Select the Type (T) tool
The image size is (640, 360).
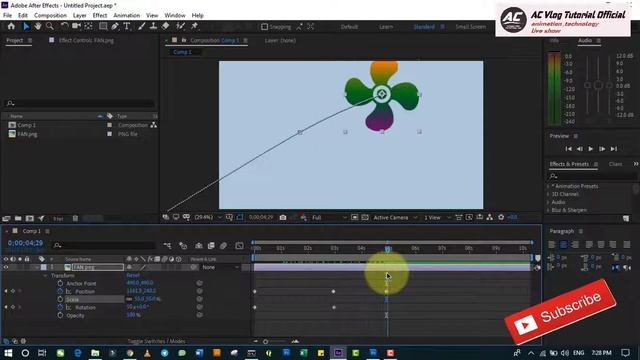point(127,26)
